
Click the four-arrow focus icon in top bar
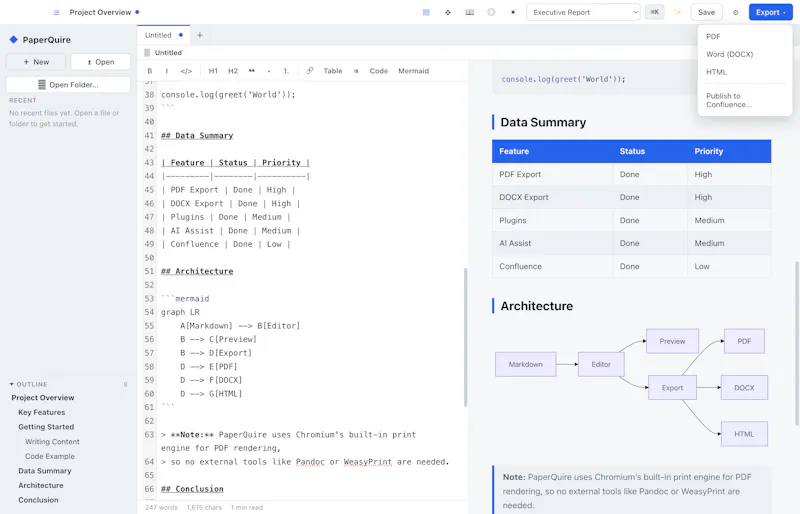[x=448, y=12]
